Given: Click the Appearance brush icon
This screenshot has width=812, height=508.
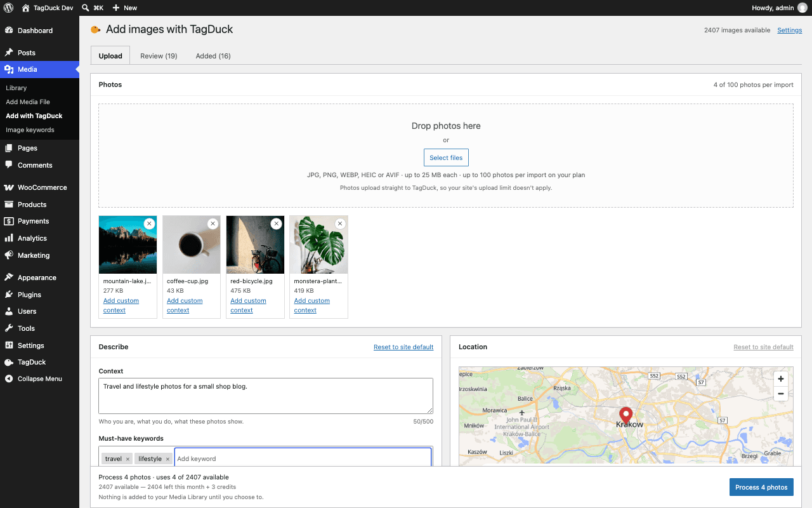Looking at the screenshot, I should 9,277.
